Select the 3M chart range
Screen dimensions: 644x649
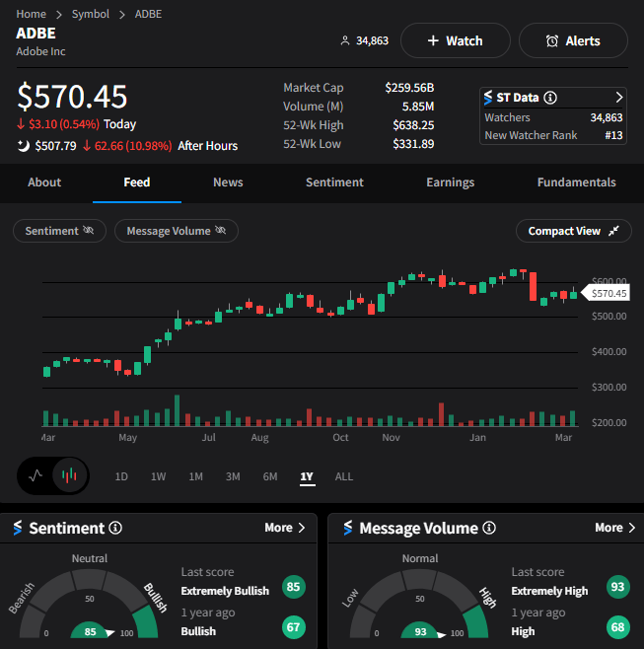(233, 476)
